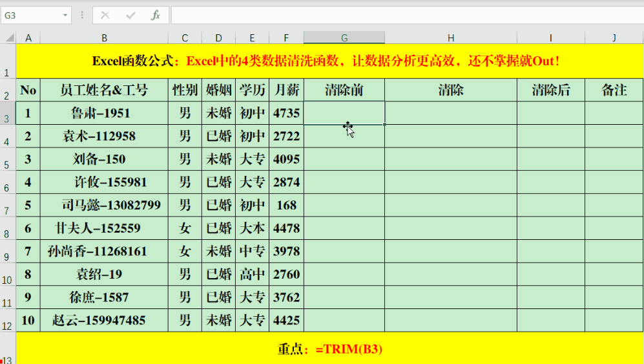Click the 清除 header cell in column H
This screenshot has height=364, width=644.
(x=451, y=90)
